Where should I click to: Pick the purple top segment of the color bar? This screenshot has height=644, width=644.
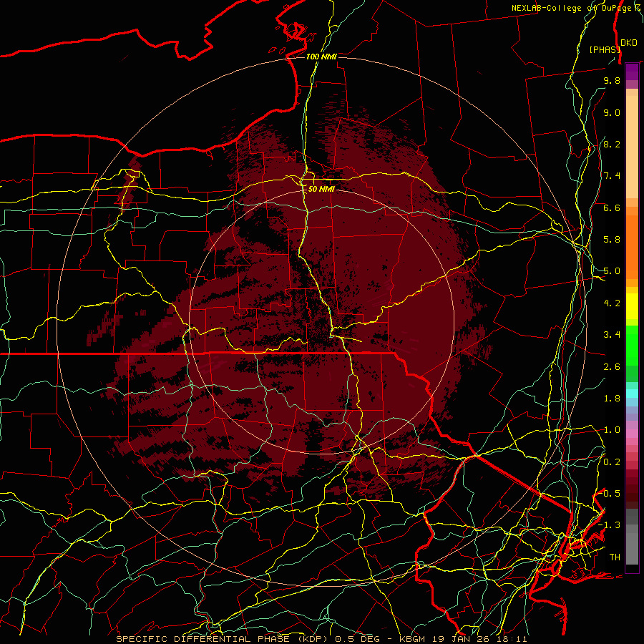(x=632, y=72)
